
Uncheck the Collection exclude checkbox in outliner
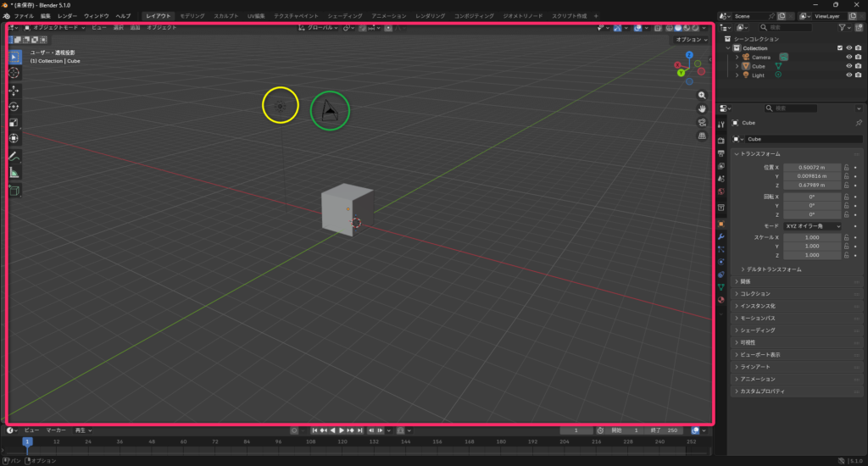click(840, 48)
